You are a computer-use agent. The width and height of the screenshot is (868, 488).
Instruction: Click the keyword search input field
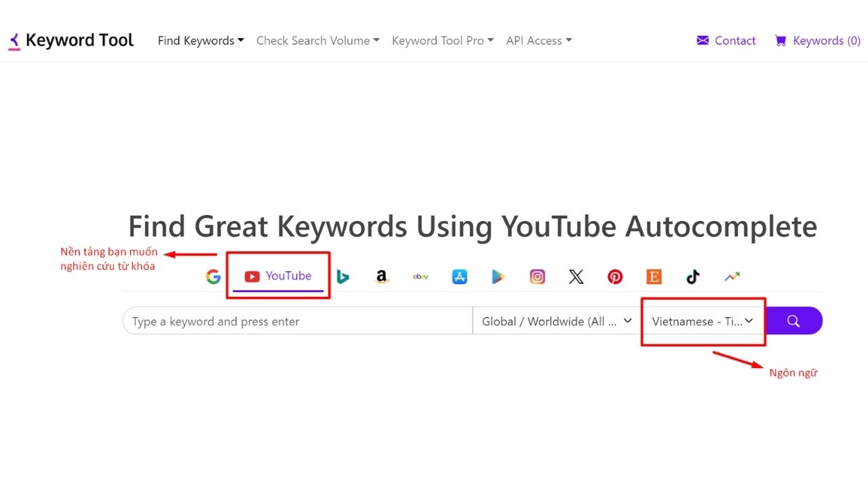297,321
